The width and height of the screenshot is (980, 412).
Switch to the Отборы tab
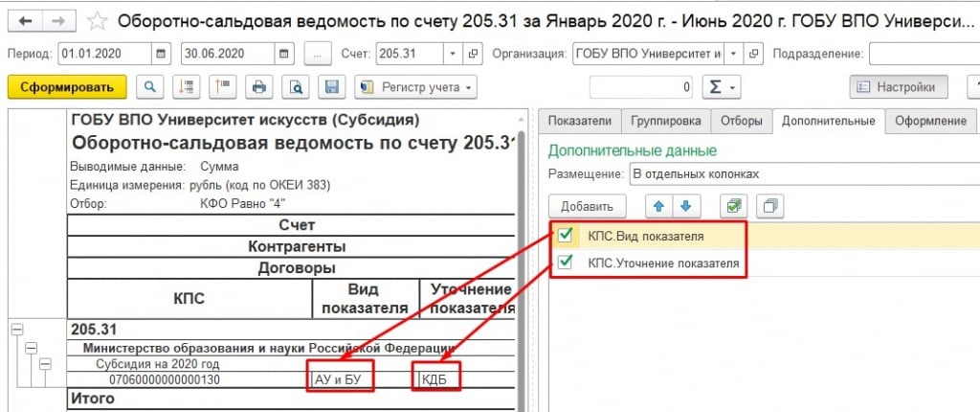point(742,120)
